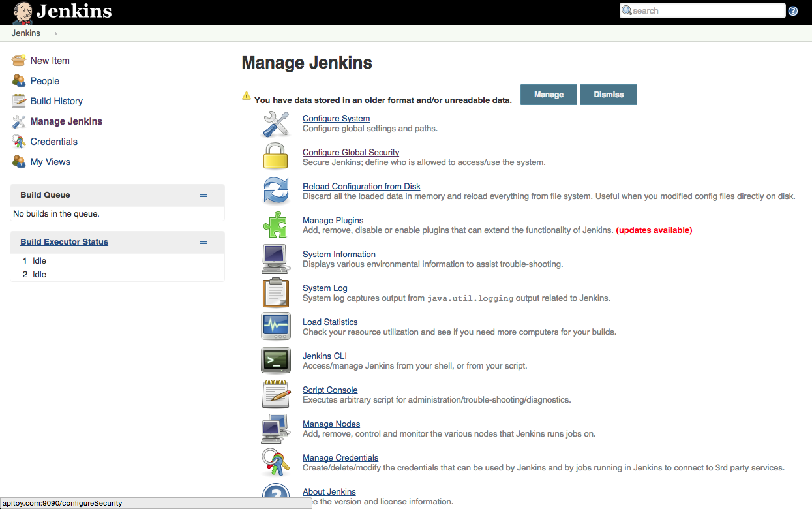Click the Build Executor Status link
The image size is (812, 509).
pyautogui.click(x=64, y=242)
